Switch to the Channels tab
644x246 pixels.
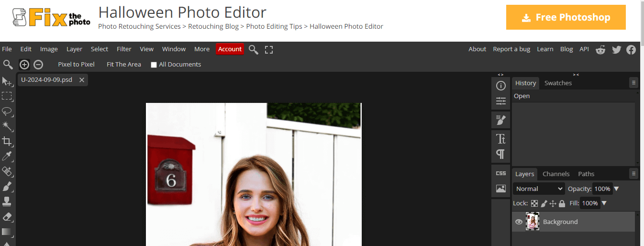[x=556, y=174]
